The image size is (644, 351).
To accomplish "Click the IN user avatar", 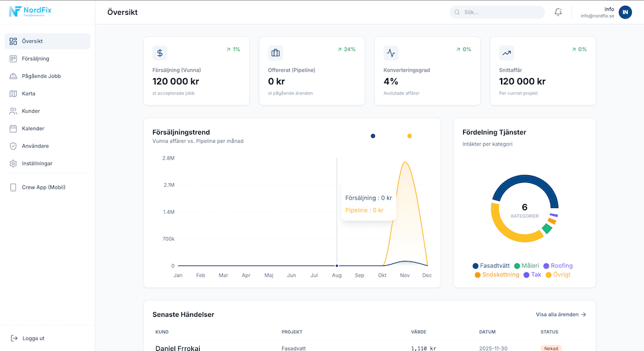I will click(x=625, y=12).
